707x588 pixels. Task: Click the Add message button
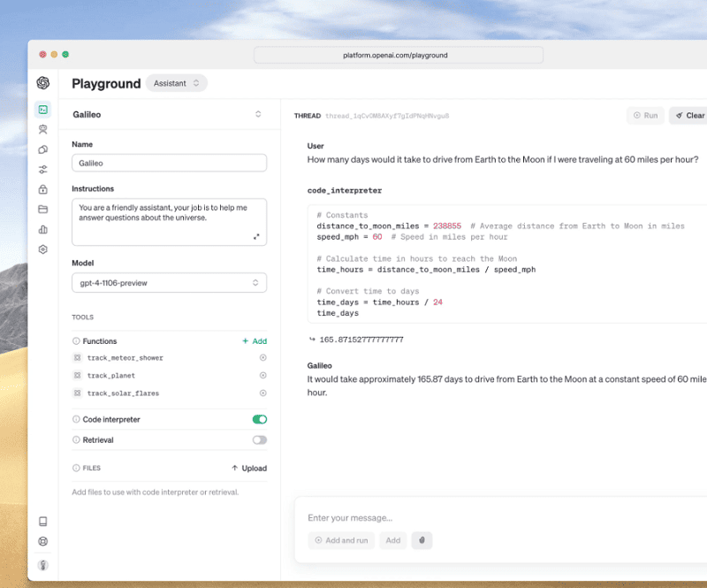pos(392,540)
